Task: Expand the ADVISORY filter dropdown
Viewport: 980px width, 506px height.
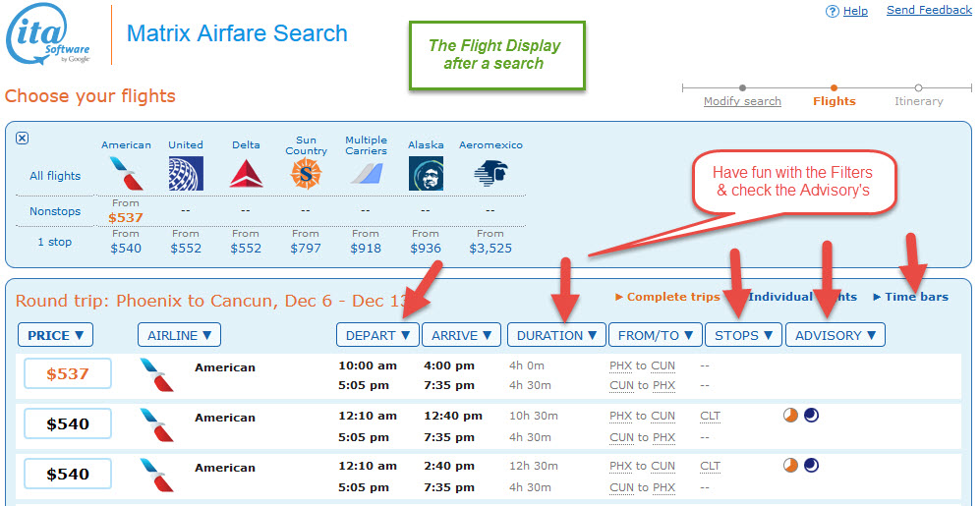Action: coord(835,335)
